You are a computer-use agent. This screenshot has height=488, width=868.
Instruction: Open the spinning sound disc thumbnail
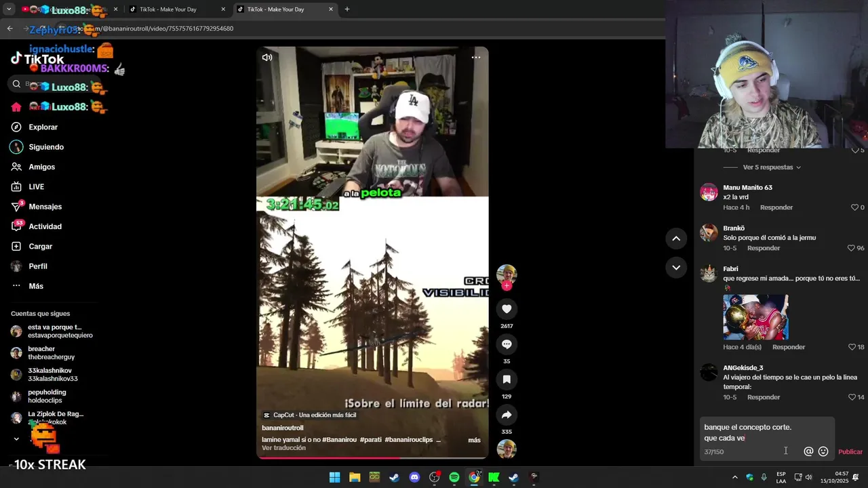click(507, 449)
